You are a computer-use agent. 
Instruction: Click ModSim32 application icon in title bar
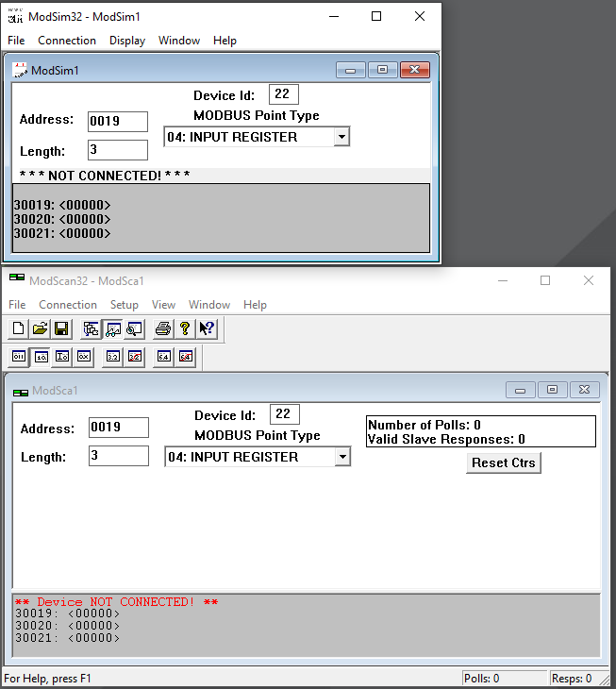(15, 16)
